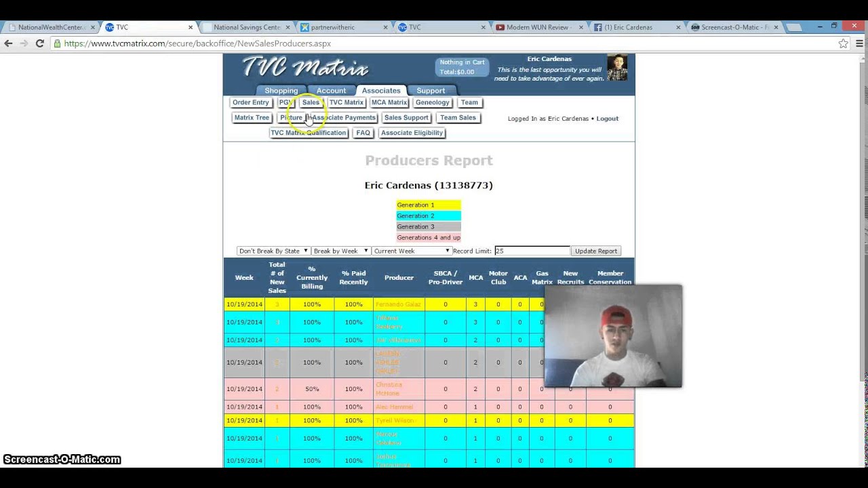This screenshot has width=868, height=488.
Task: Open the Account menu tab
Action: coord(331,91)
